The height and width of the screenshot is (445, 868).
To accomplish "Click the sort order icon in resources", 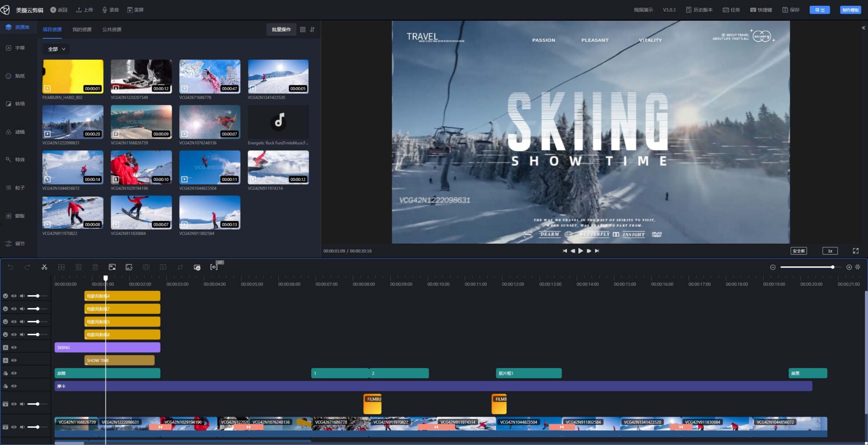I will point(312,30).
